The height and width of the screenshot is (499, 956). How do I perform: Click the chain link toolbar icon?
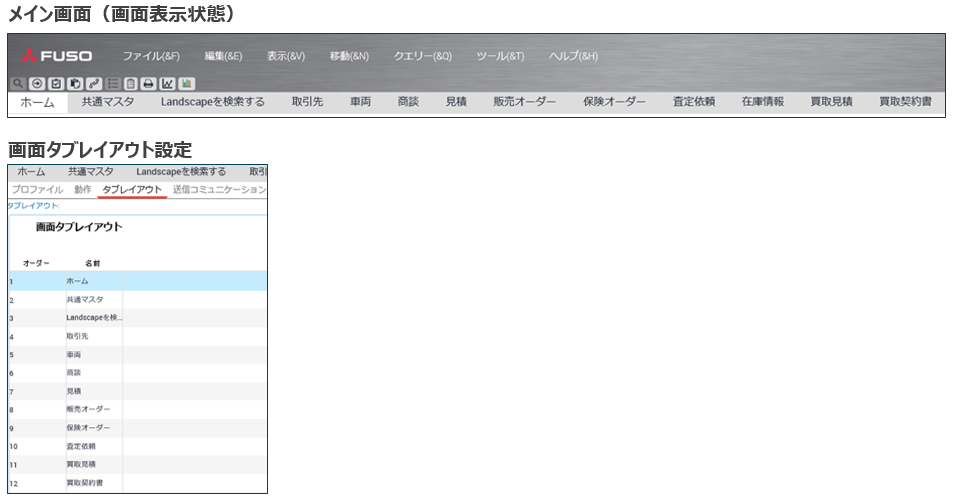click(94, 84)
